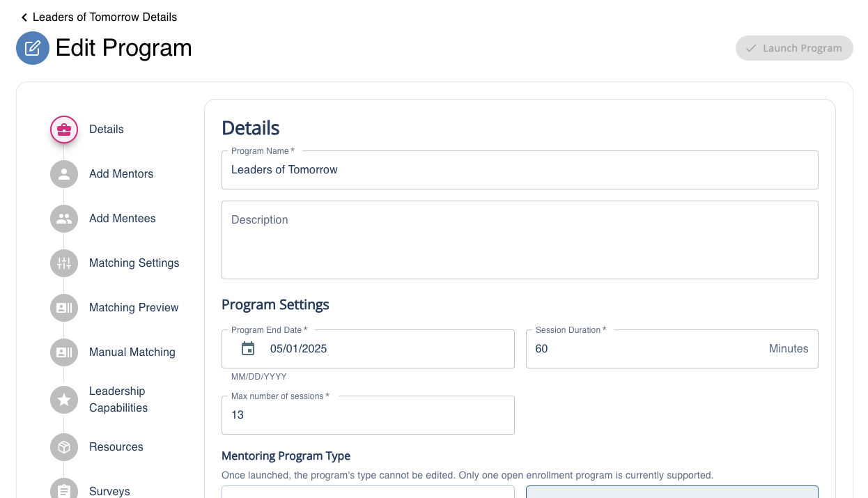This screenshot has height=498, width=868.
Task: Open the Matching Settings sliders icon
Action: pos(64,263)
